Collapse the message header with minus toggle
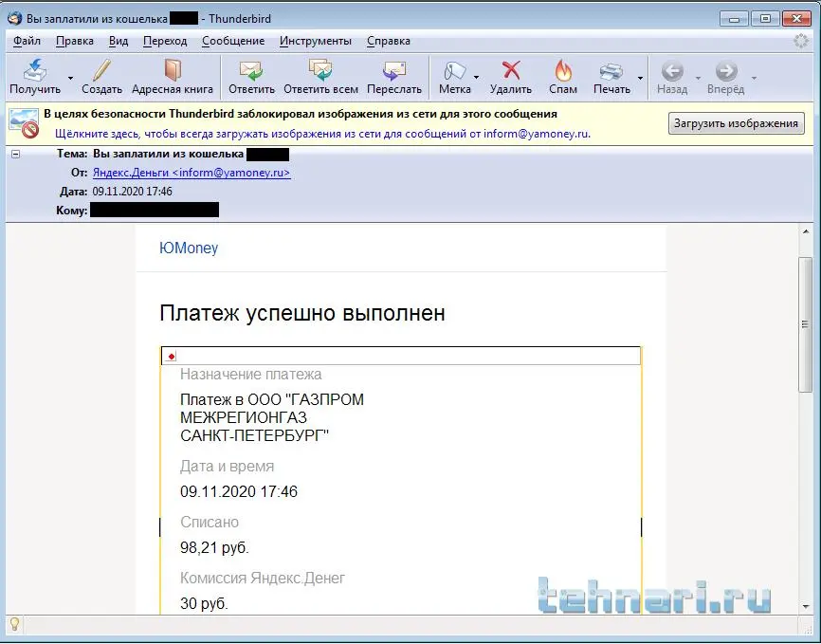Screen dimensions: 821x644 (x=16, y=154)
